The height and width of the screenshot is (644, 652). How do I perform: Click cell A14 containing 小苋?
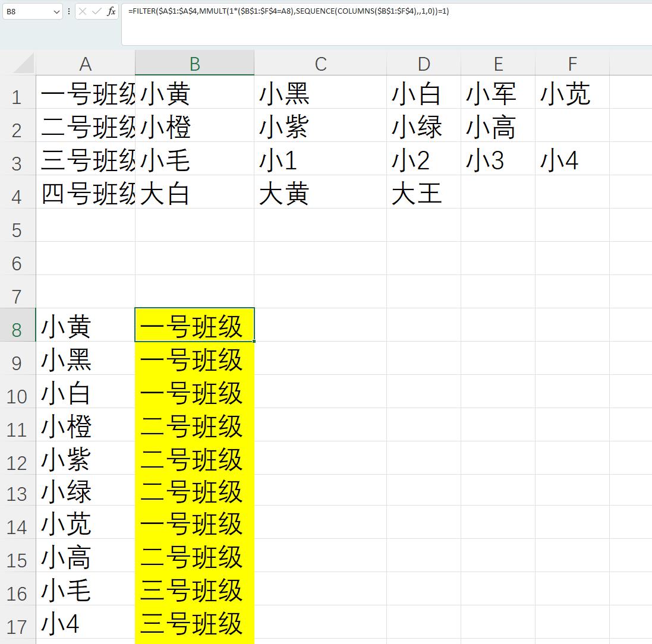pos(86,522)
